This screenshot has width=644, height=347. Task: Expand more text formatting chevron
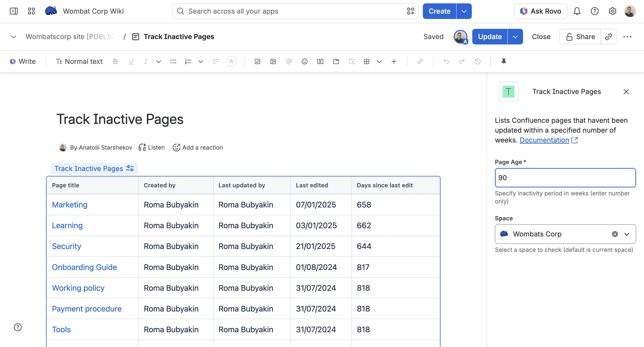(159, 61)
